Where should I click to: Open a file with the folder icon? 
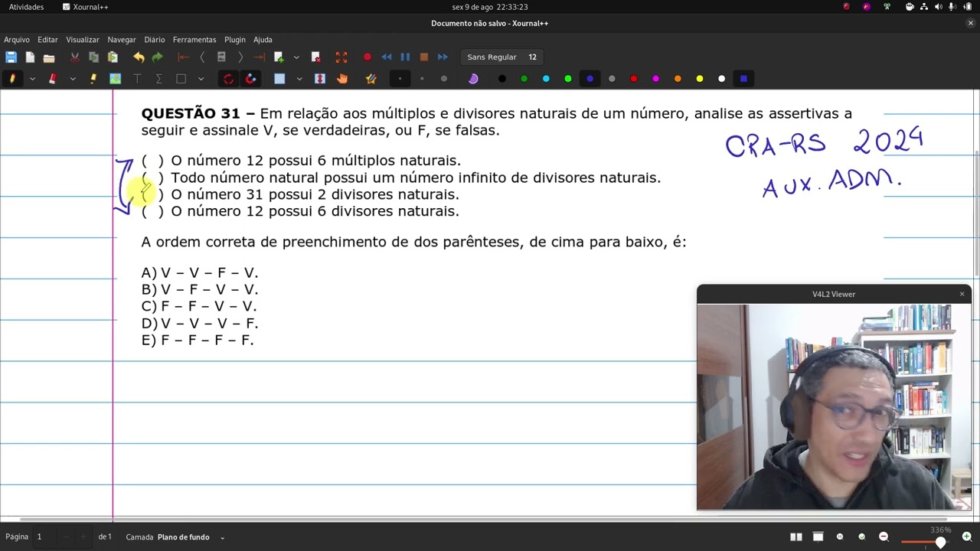point(49,57)
